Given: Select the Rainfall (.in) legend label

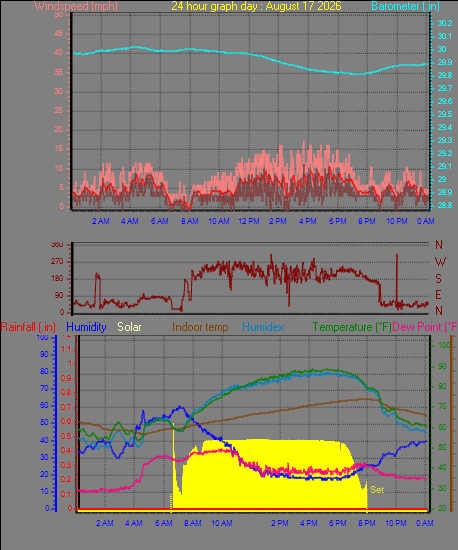Looking at the screenshot, I should click(28, 327).
